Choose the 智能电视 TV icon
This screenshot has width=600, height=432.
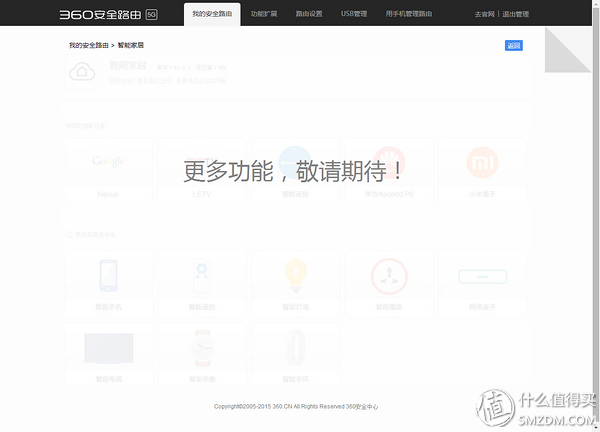coord(109,348)
